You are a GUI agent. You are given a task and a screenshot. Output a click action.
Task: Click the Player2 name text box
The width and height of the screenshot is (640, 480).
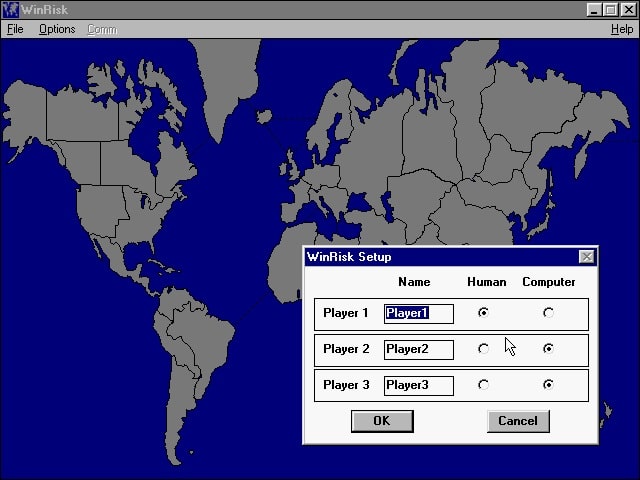coord(418,349)
